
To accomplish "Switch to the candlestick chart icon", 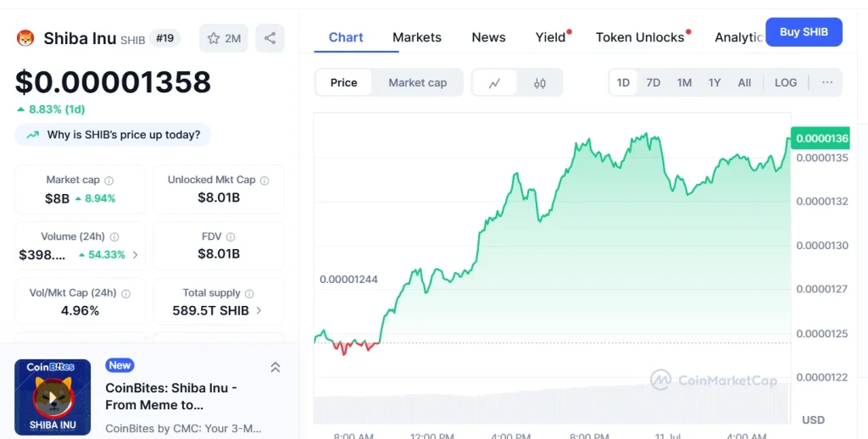I will click(540, 83).
